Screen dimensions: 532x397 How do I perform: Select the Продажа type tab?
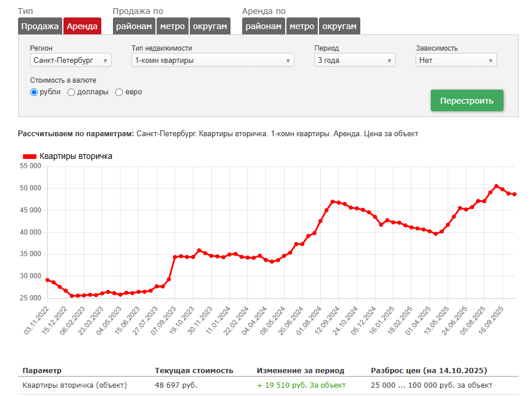click(40, 26)
